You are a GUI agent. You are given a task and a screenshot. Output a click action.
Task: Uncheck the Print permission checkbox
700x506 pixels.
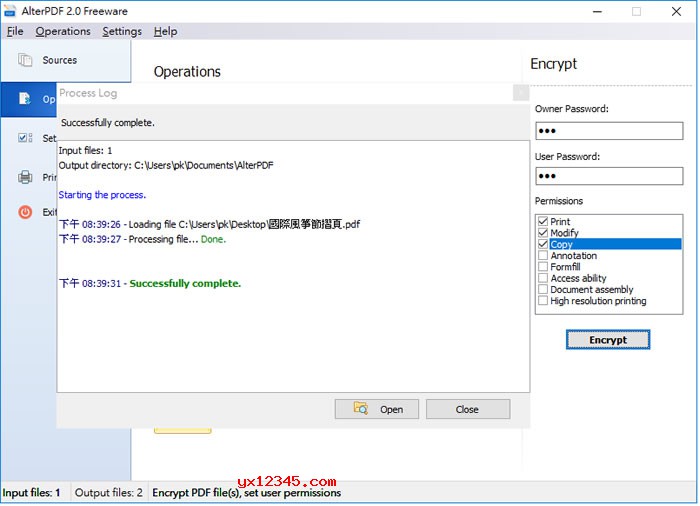coord(543,222)
